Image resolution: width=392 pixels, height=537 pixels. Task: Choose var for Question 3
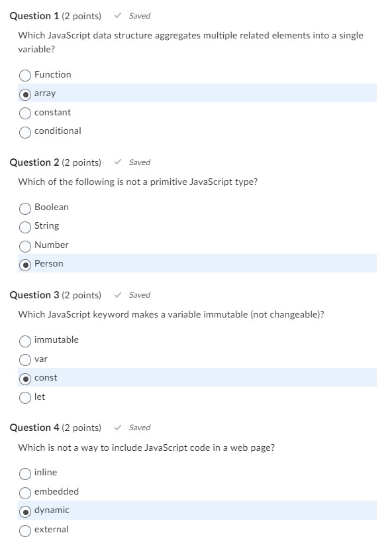tap(24, 359)
